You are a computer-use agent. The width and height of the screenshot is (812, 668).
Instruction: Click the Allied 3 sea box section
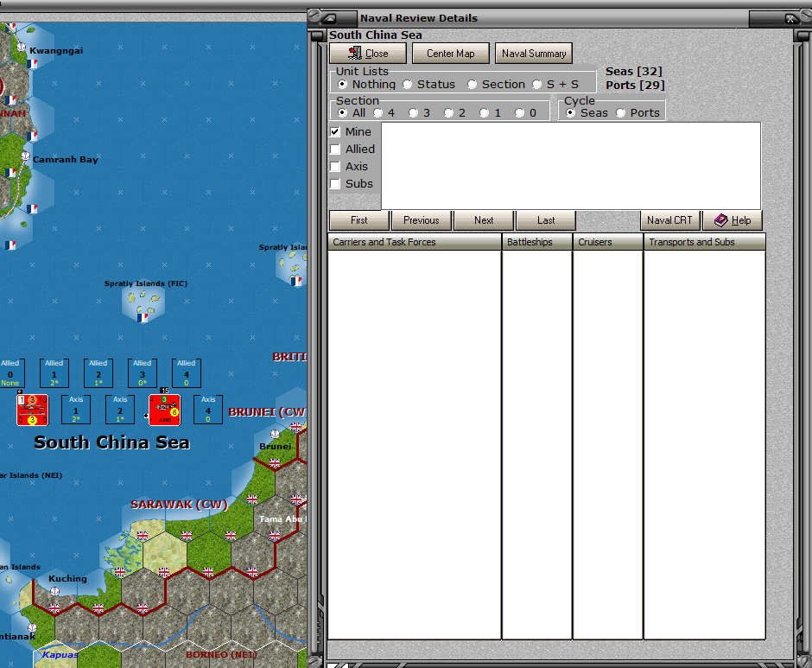click(x=143, y=372)
